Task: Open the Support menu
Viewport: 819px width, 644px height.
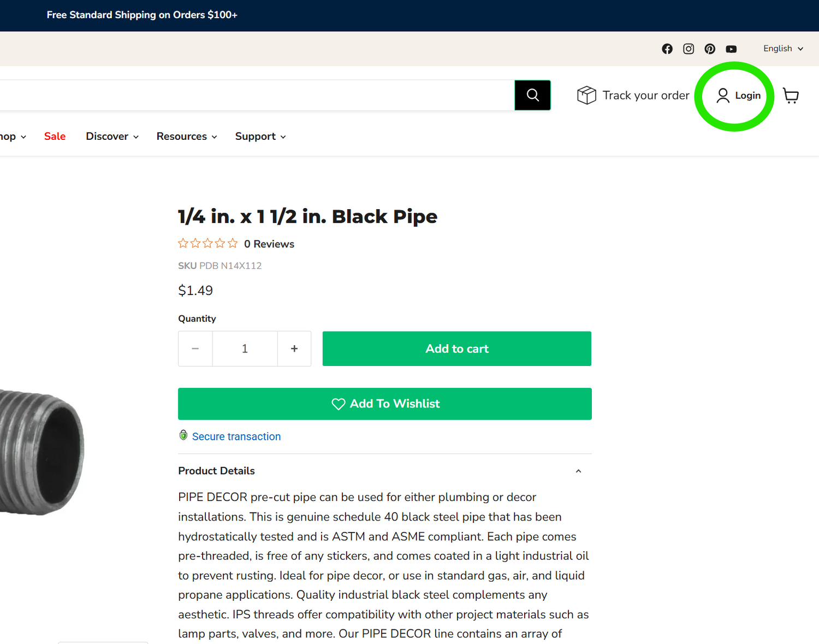Action: point(259,137)
